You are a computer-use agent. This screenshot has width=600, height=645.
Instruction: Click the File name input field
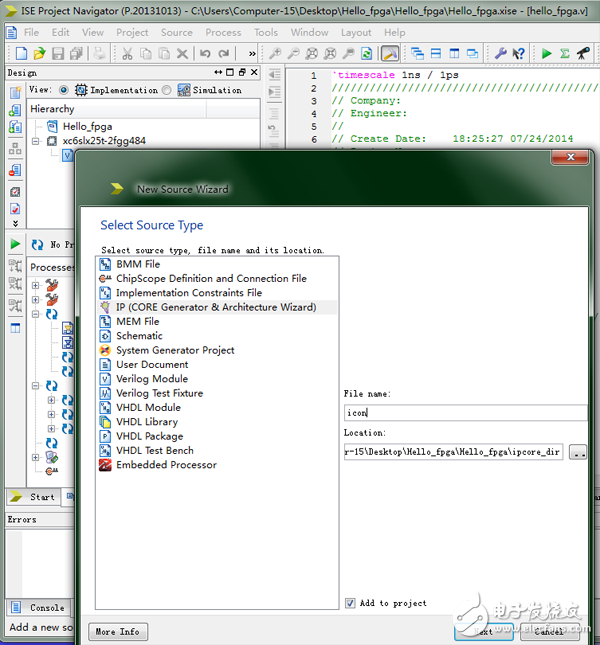tap(465, 413)
